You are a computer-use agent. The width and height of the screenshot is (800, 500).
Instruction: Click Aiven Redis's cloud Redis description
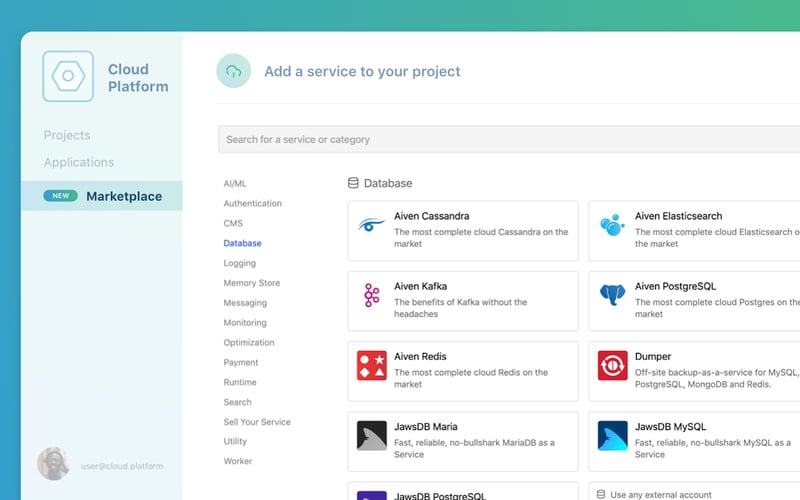point(471,379)
